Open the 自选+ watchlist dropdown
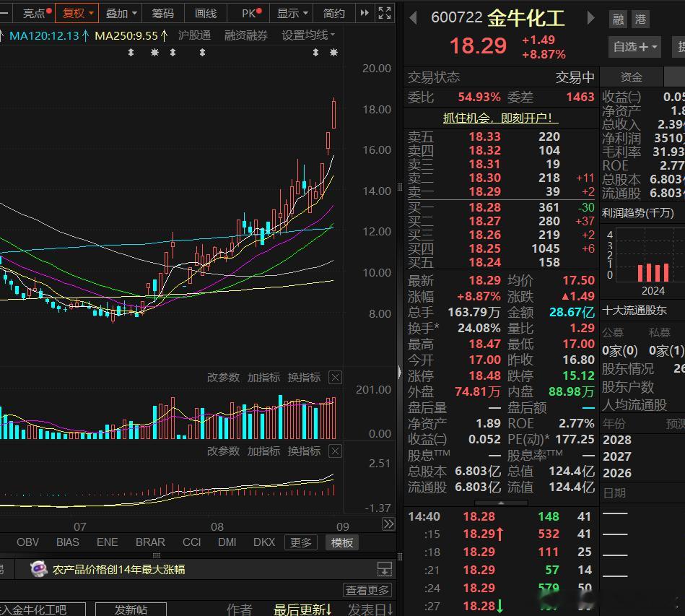The height and width of the screenshot is (616, 685). pos(634,47)
